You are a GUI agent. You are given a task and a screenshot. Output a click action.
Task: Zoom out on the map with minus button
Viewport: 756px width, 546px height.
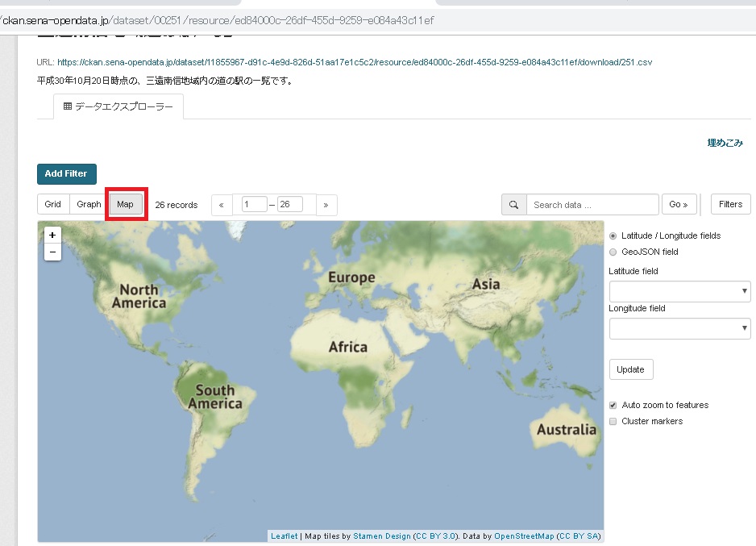tap(52, 252)
